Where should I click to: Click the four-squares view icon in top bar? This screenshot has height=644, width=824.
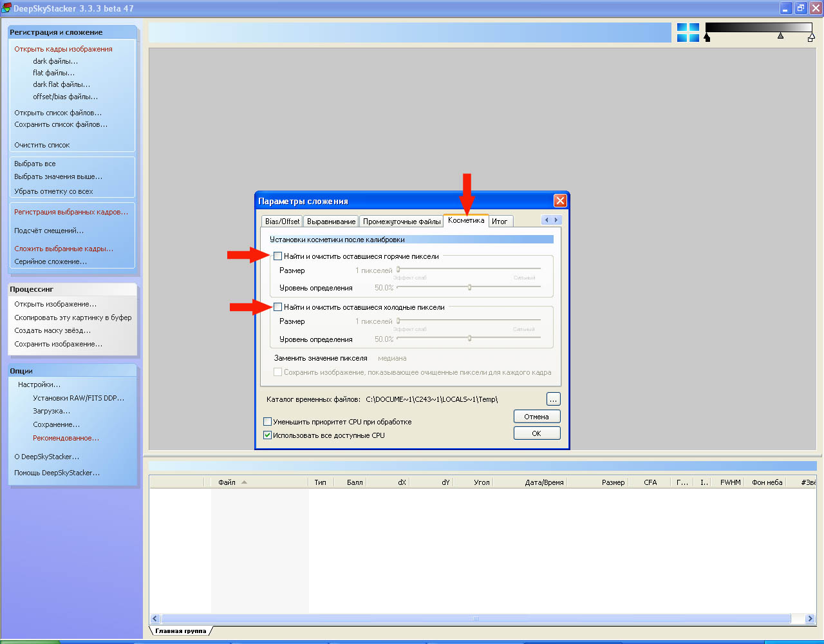tap(688, 32)
